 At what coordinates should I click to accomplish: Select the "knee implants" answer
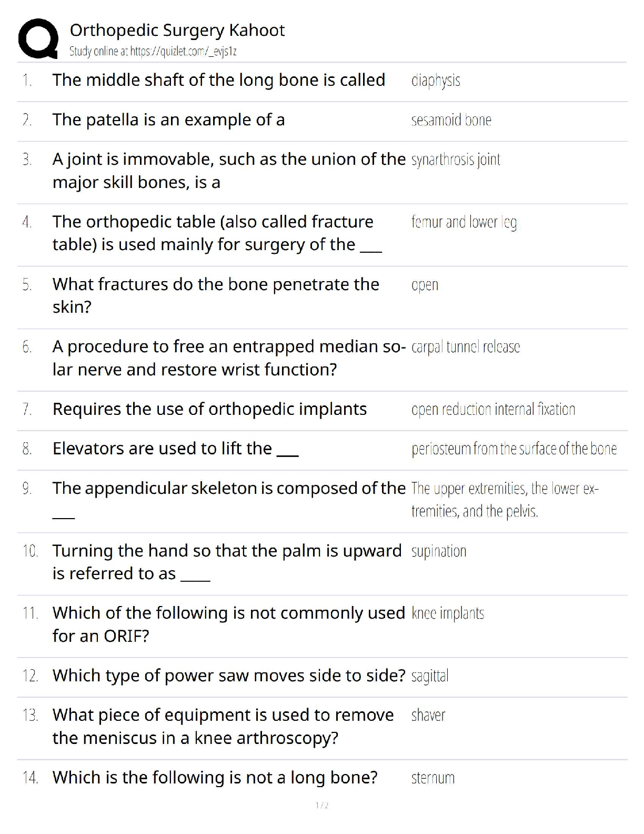click(x=447, y=613)
